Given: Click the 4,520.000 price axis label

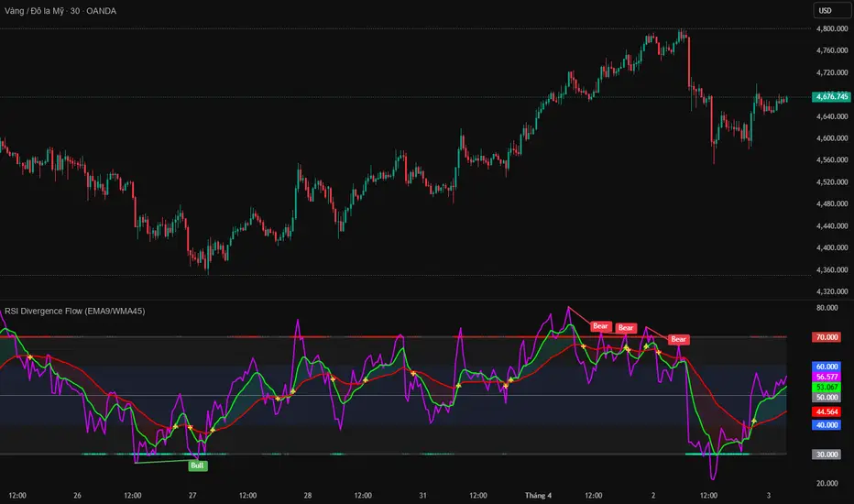Looking at the screenshot, I should pos(832,182).
